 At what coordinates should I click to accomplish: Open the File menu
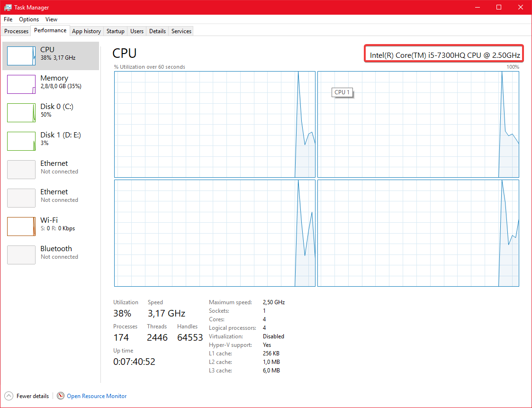8,19
